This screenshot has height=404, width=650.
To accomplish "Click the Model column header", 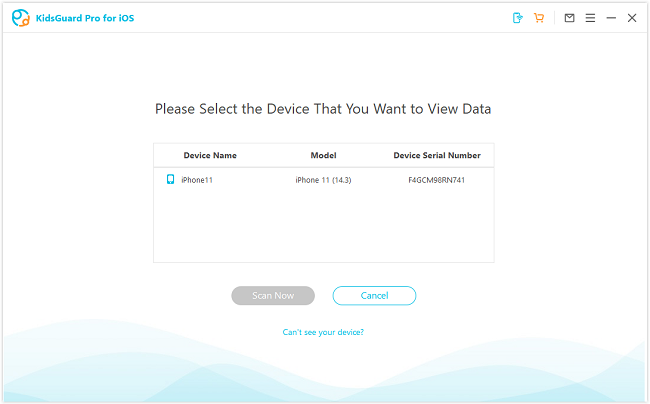I will click(323, 155).
